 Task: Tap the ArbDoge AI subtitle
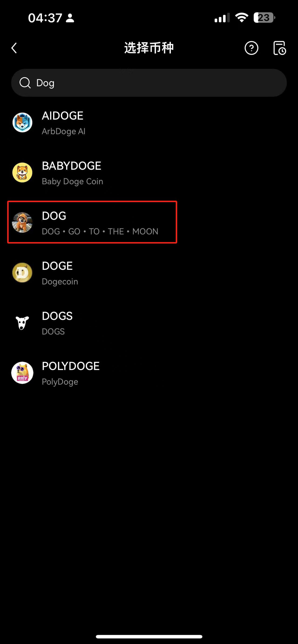64,131
